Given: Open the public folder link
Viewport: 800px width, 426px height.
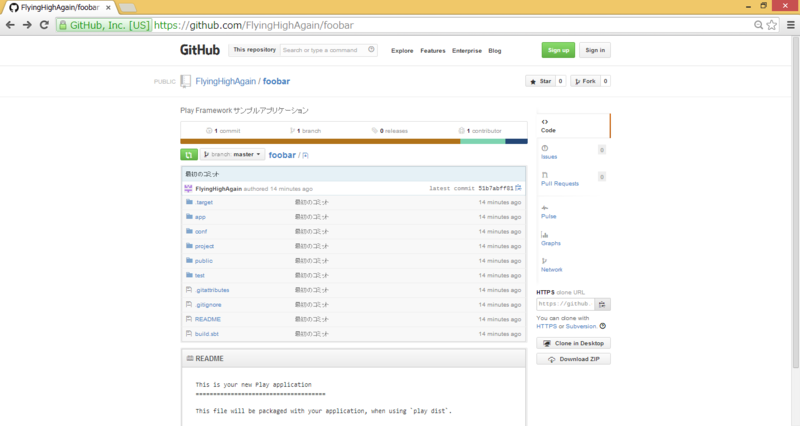Looking at the screenshot, I should point(204,261).
